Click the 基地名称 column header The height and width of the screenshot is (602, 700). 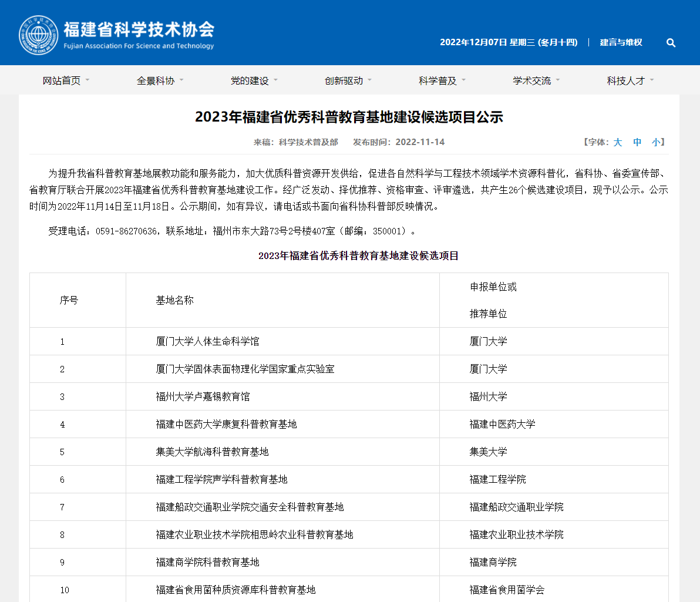[174, 300]
